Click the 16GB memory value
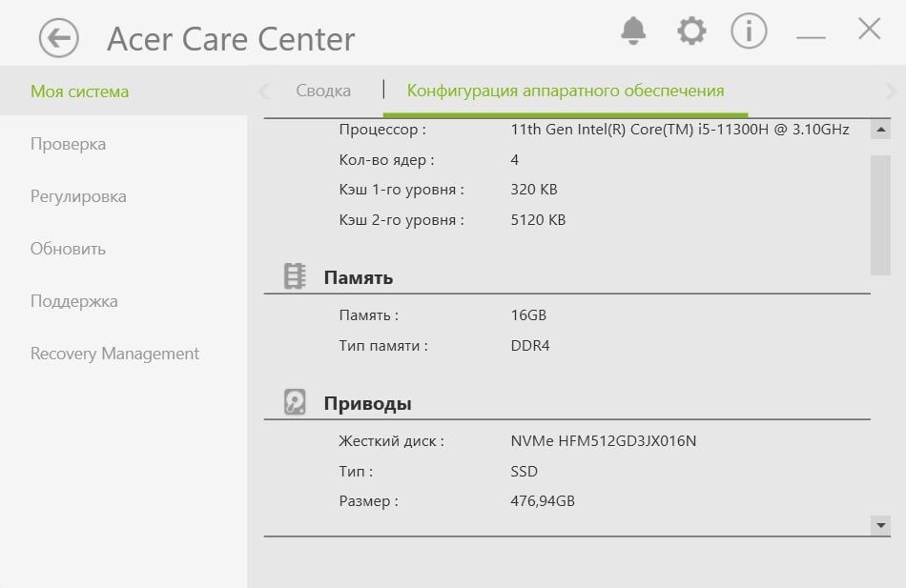906x588 pixels. (x=528, y=315)
